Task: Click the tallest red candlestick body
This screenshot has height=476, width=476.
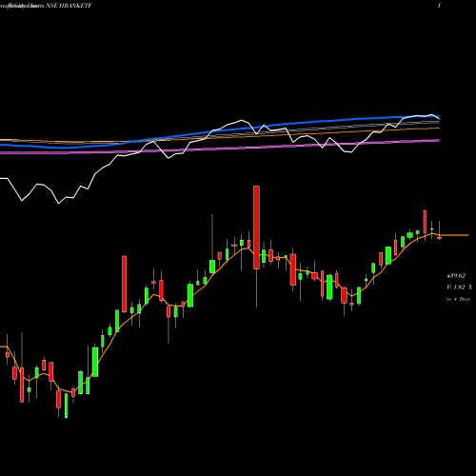Action: 256,228
